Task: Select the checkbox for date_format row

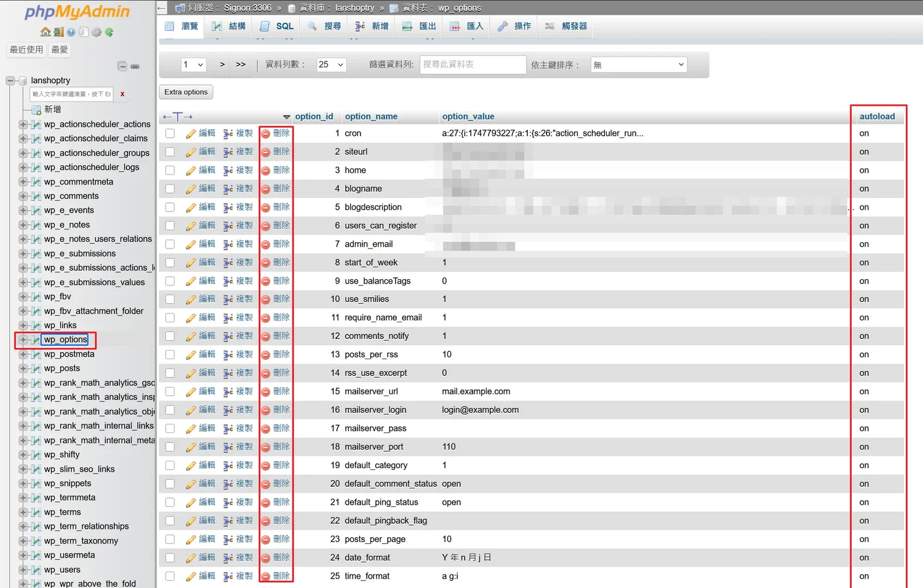Action: (x=170, y=558)
